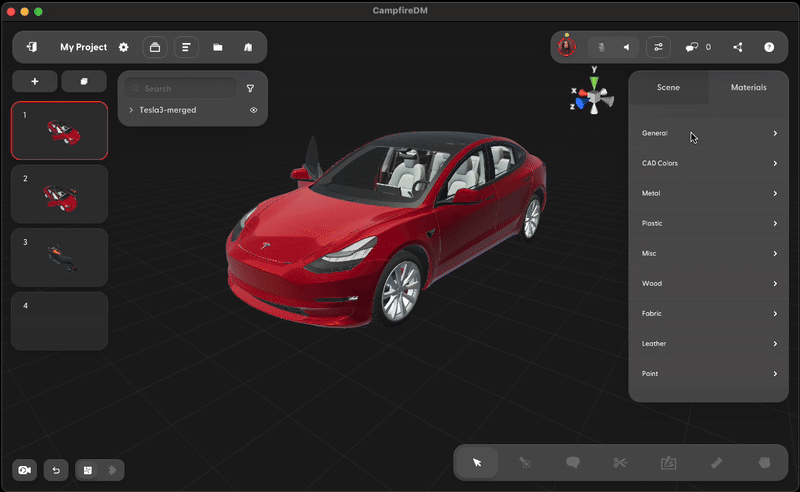Screen dimensions: 800x492
Task: Expand the Wood materials category
Action: point(709,283)
